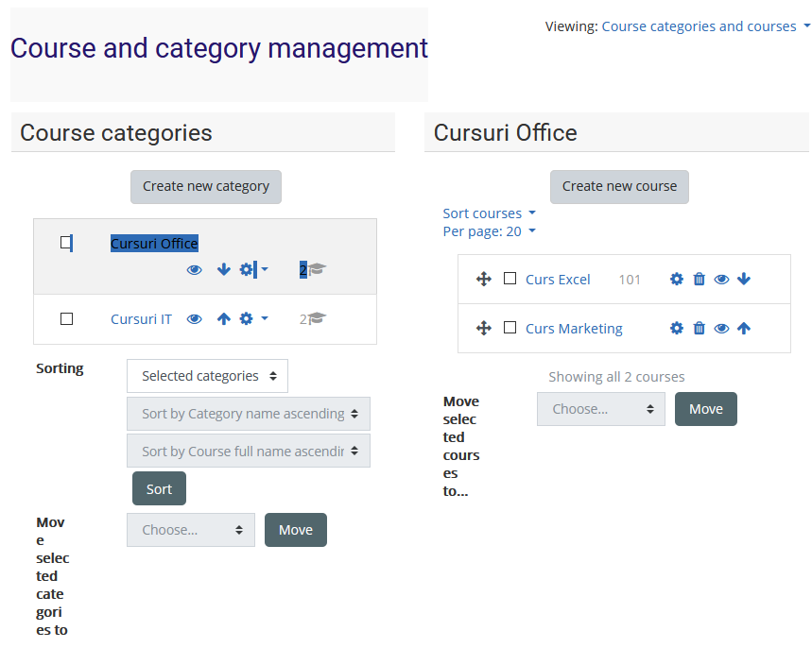The image size is (812, 665).
Task: Open settings gear for Cursuri Office category
Action: click(248, 269)
